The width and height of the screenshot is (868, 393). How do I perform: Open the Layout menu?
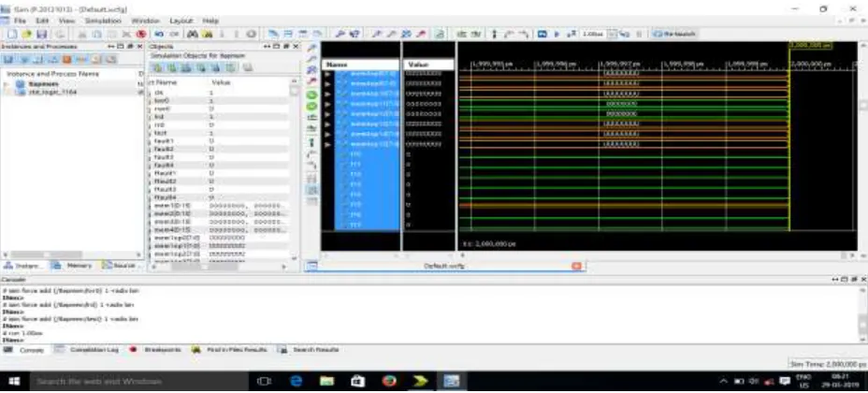pos(181,21)
